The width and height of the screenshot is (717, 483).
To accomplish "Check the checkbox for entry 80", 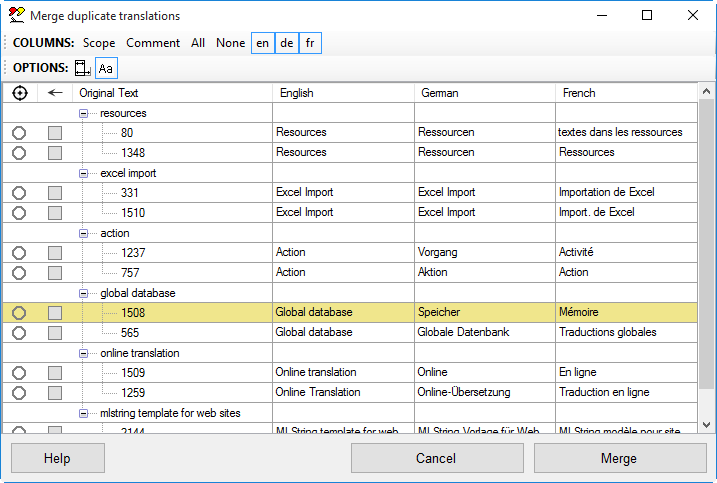I will coord(55,133).
